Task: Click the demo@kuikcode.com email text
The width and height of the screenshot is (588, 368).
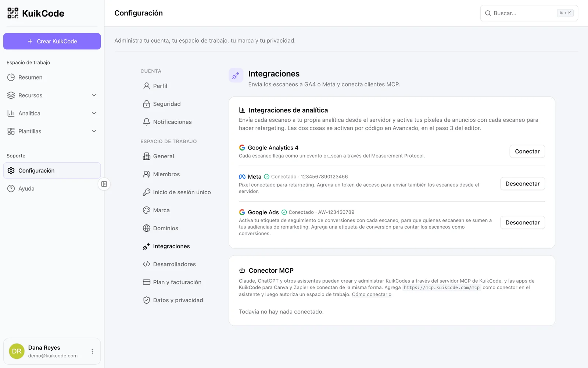Action: [53, 356]
